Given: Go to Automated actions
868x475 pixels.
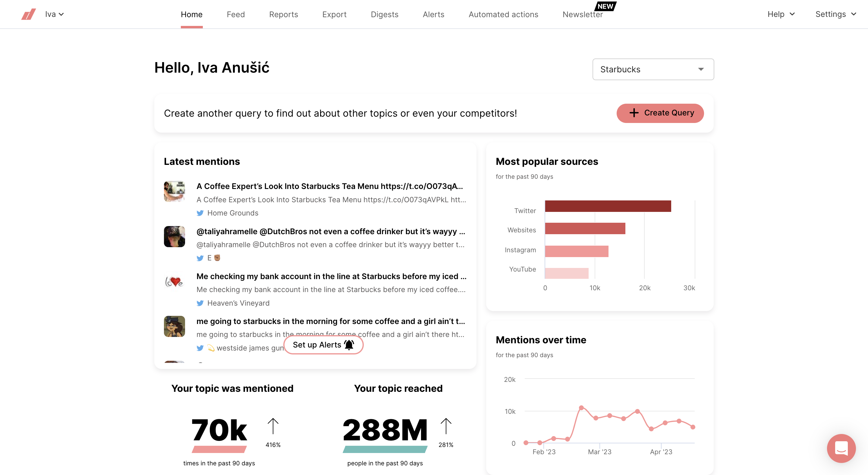Looking at the screenshot, I should 503,14.
